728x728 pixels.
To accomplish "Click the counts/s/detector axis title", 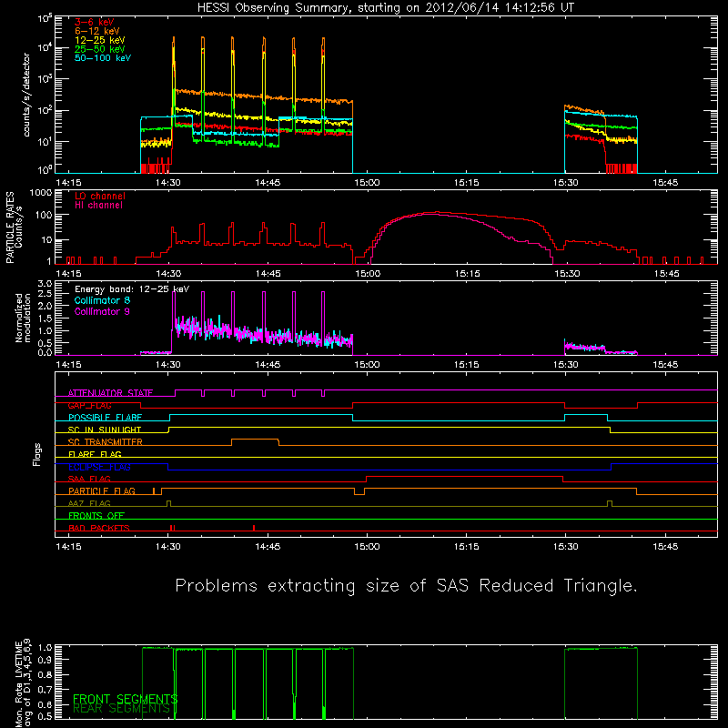I will [x=26, y=95].
